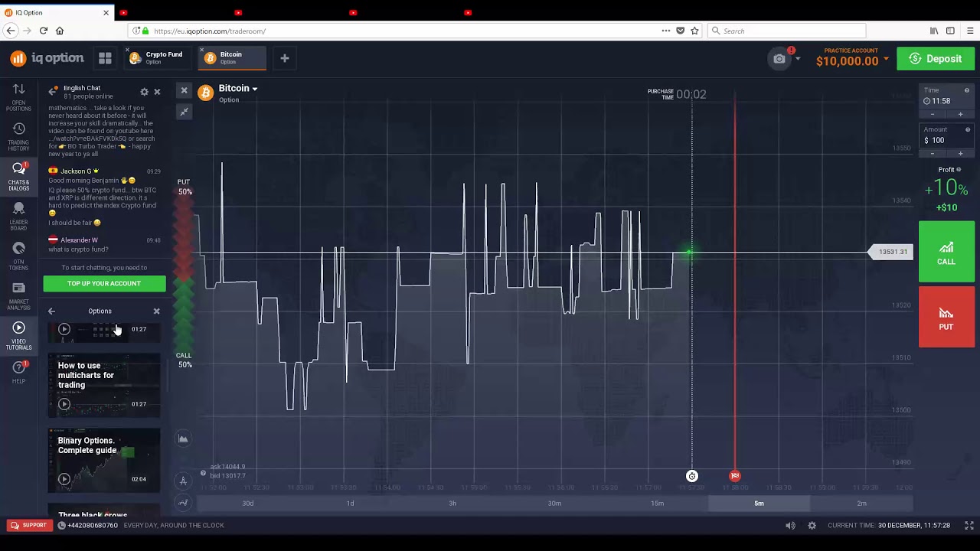Expand the Bitcoin asset dropdown
This screenshot has height=551, width=980.
(254, 89)
